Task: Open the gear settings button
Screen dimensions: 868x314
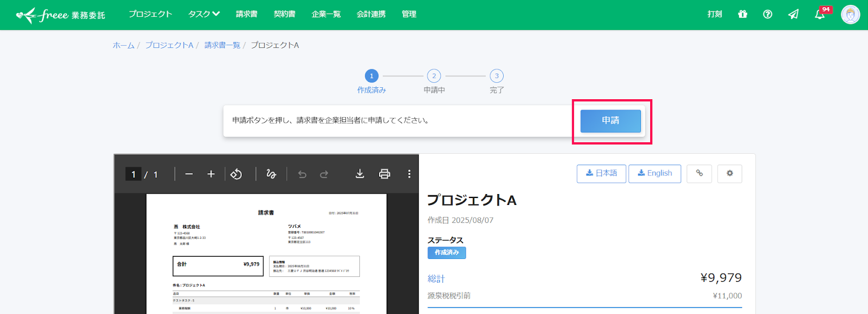Action: point(730,173)
